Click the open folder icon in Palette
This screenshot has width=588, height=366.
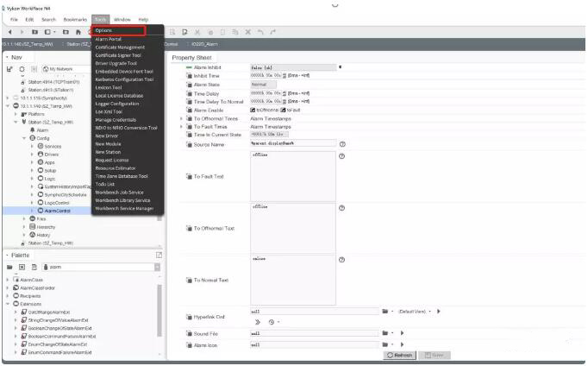pyautogui.click(x=9, y=267)
